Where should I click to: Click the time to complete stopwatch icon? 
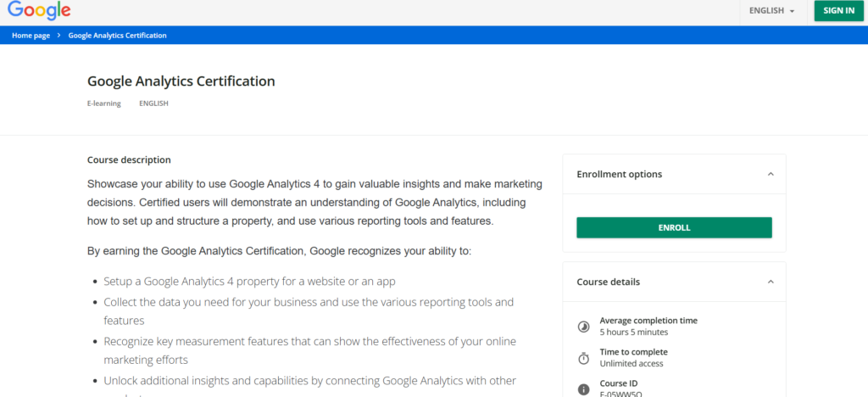pyautogui.click(x=583, y=358)
